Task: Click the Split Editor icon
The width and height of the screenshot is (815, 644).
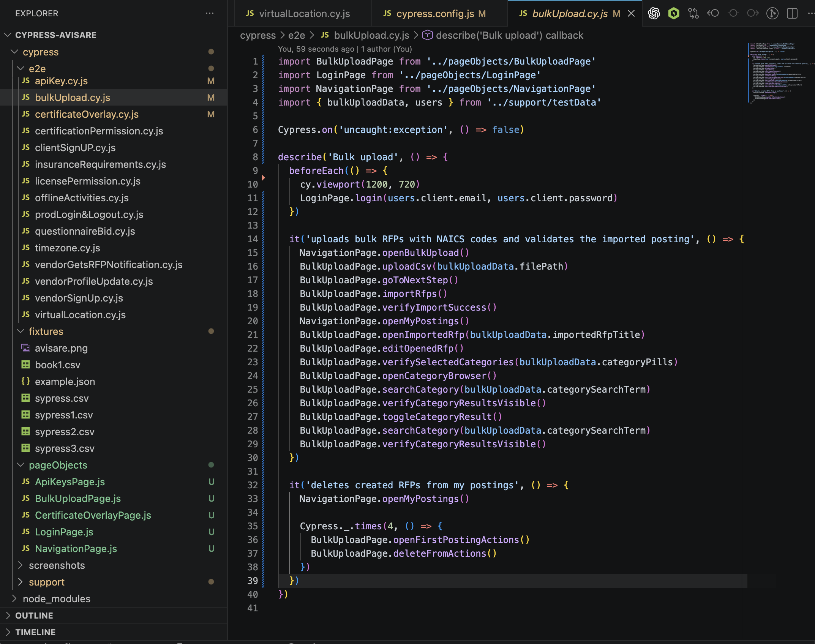Action: [x=792, y=13]
